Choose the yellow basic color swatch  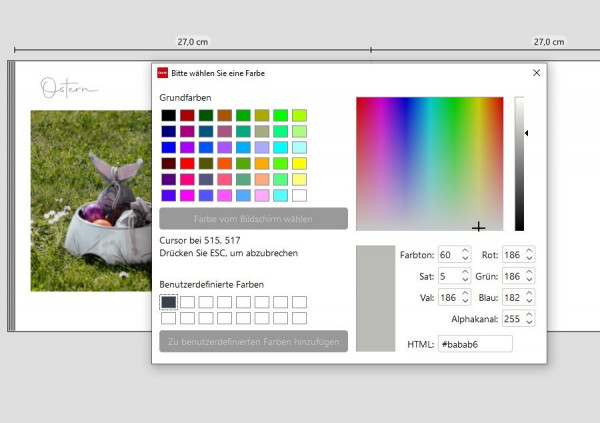299,163
